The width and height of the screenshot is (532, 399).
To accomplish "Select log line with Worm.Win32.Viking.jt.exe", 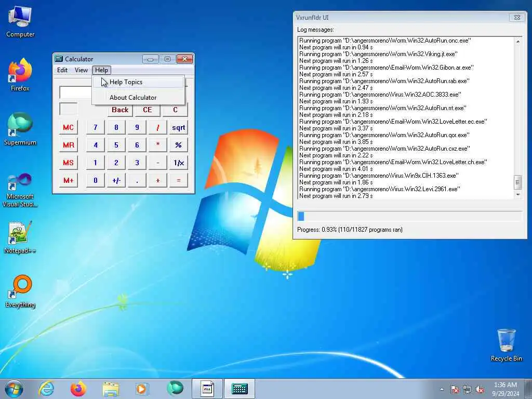I will coord(378,54).
